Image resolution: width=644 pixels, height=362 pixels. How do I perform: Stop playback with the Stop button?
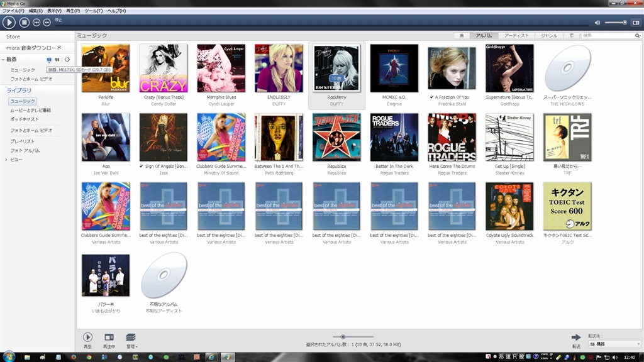tap(25, 23)
